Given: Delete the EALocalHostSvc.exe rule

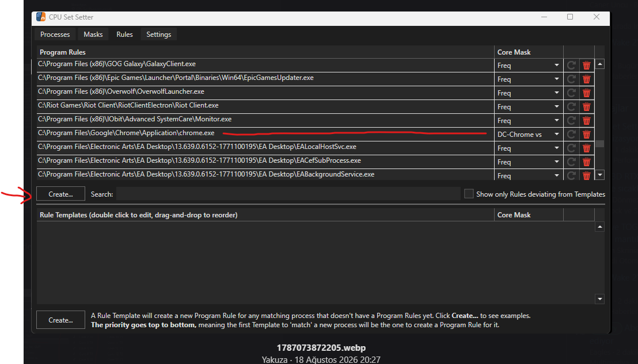Looking at the screenshot, I should [586, 148].
